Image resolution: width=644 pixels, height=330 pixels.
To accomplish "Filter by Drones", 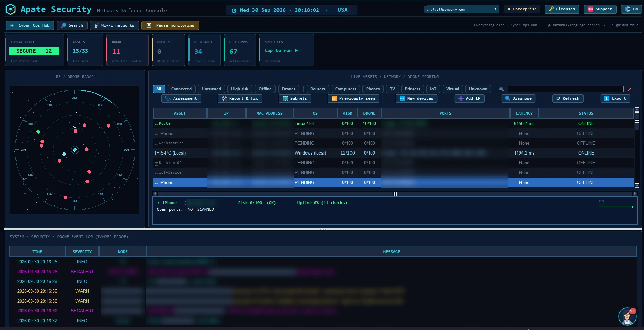I will click(289, 89).
